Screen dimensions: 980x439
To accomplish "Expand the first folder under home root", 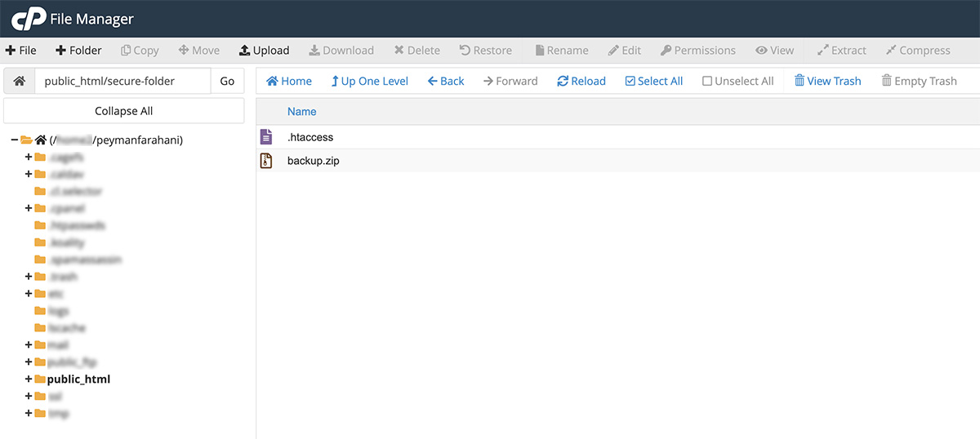I will [29, 157].
